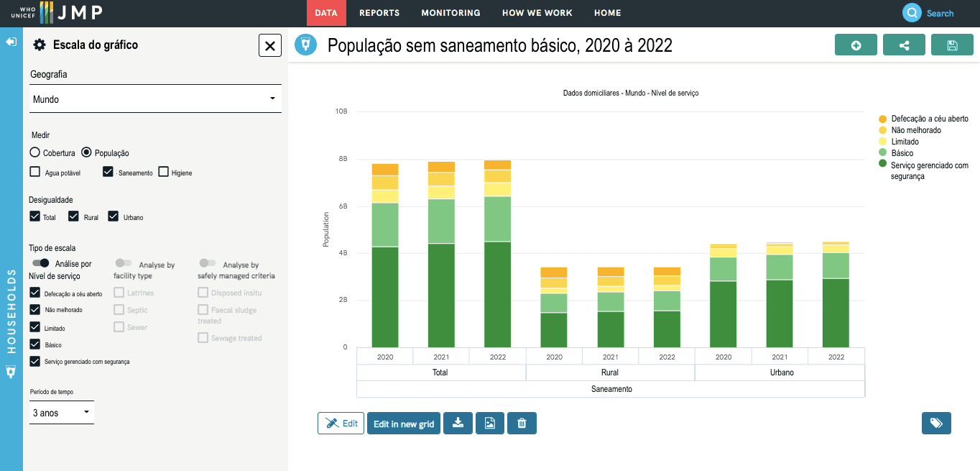The height and width of the screenshot is (471, 980).
Task: Open the REPORTS menu item
Action: 379,13
